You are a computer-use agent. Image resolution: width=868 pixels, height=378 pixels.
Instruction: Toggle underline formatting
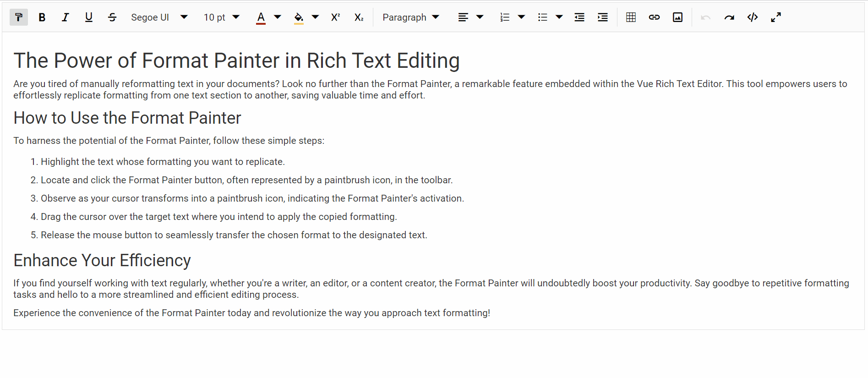click(89, 17)
